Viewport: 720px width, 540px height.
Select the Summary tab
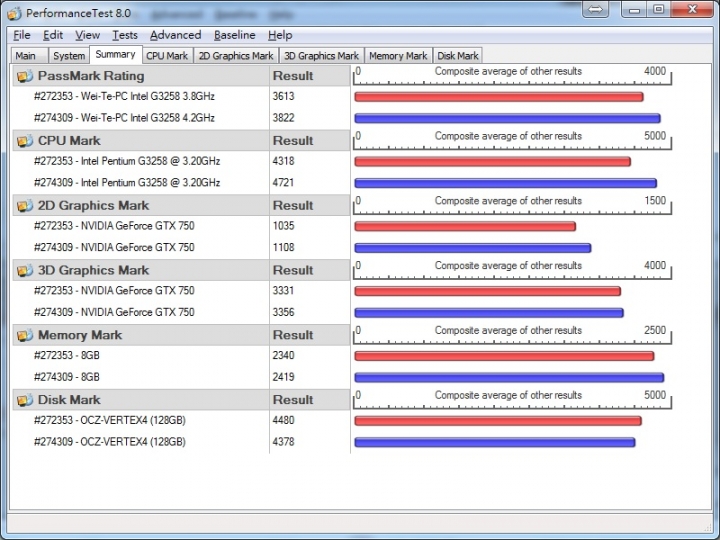click(x=115, y=54)
